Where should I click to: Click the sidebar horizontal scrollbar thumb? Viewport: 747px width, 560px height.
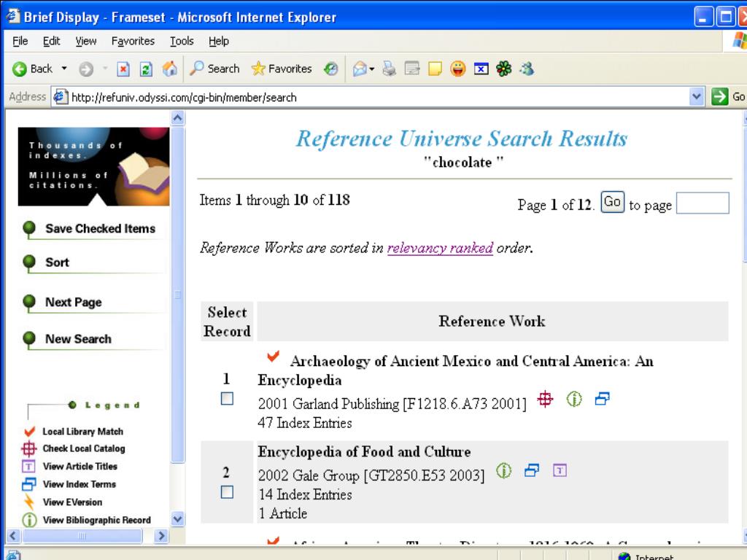point(82,536)
